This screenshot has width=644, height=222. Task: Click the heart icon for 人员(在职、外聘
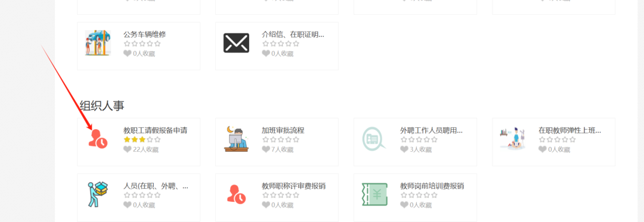[x=128, y=205]
